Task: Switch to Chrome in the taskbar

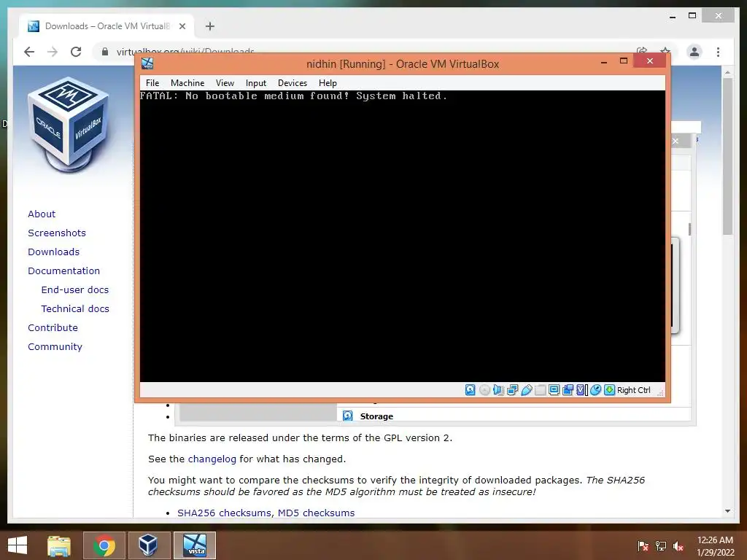Action: (104, 545)
